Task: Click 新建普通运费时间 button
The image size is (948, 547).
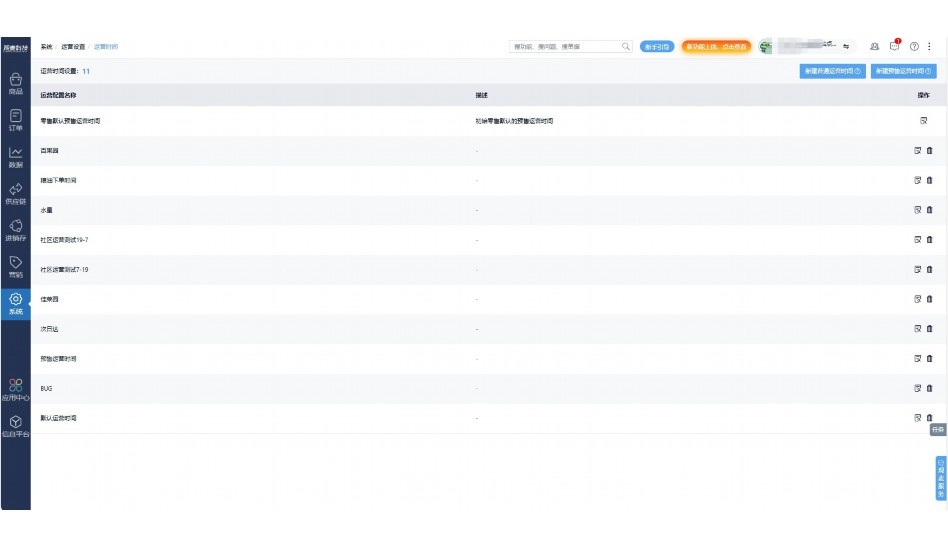Action: click(832, 72)
